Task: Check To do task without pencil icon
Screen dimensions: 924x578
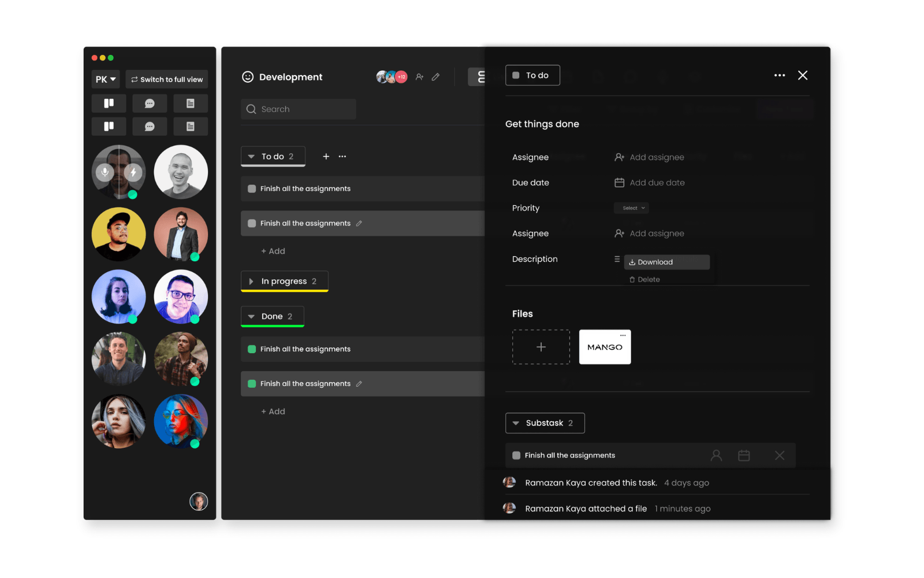Action: click(x=252, y=188)
